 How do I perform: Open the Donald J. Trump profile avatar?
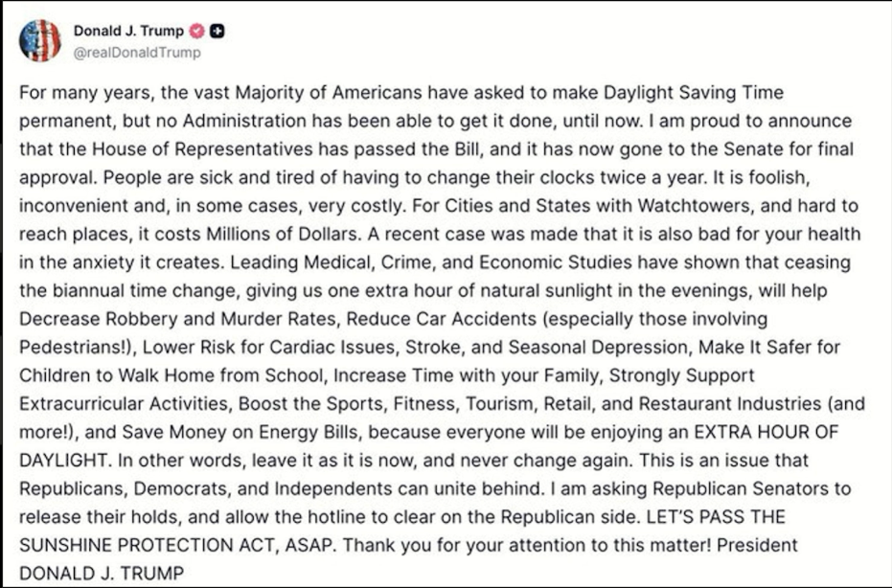click(40, 41)
